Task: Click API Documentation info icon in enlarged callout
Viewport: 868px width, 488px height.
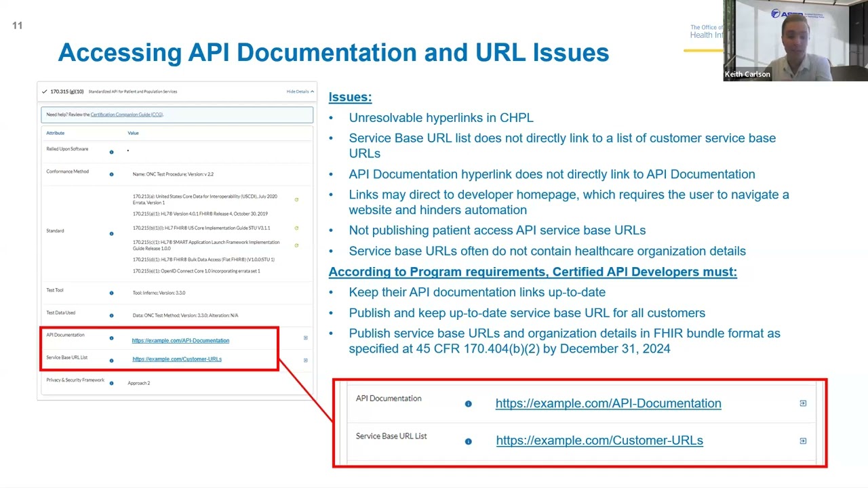Action: pyautogui.click(x=468, y=404)
